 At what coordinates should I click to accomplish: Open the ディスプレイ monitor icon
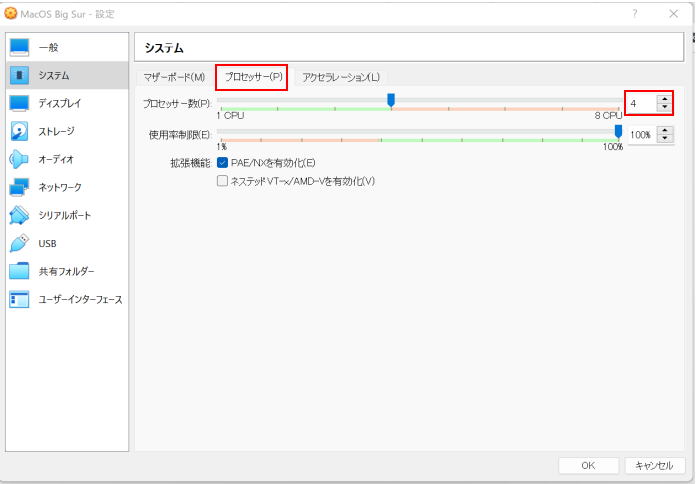(x=19, y=103)
